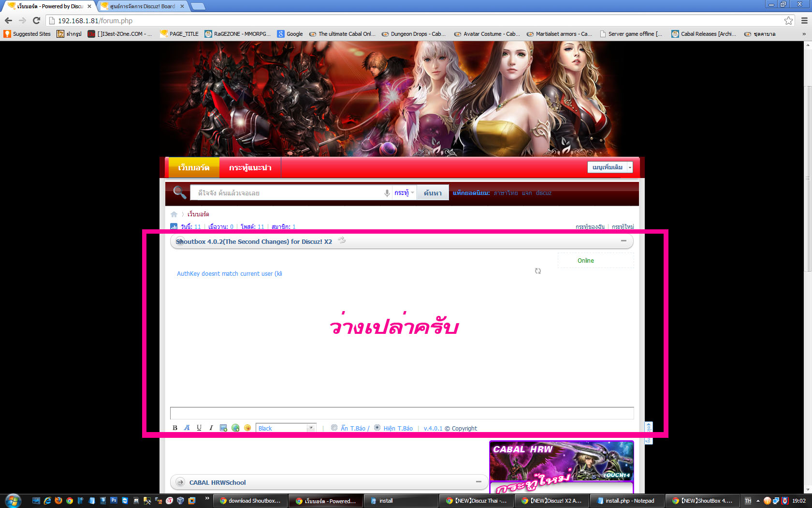Click the system clock 19:02
Viewport: 812px width, 508px height.
coord(799,501)
